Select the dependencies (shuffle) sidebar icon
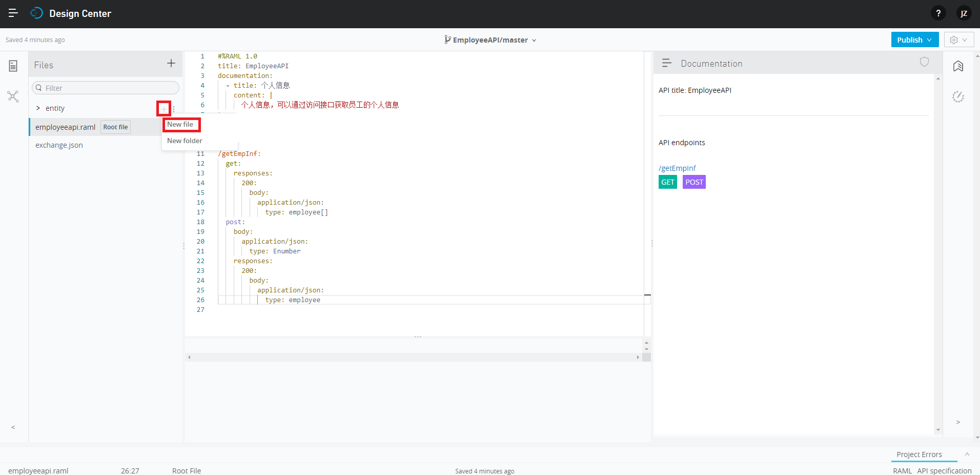The height and width of the screenshot is (475, 980). click(x=13, y=96)
